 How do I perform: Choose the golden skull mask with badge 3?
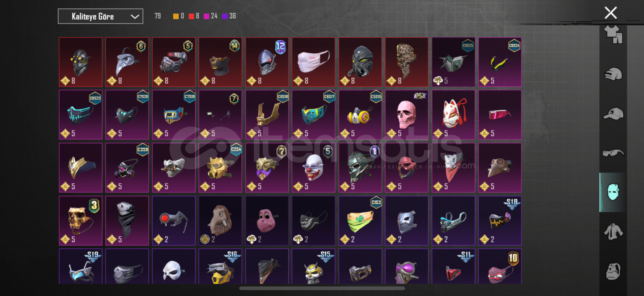coord(81,220)
